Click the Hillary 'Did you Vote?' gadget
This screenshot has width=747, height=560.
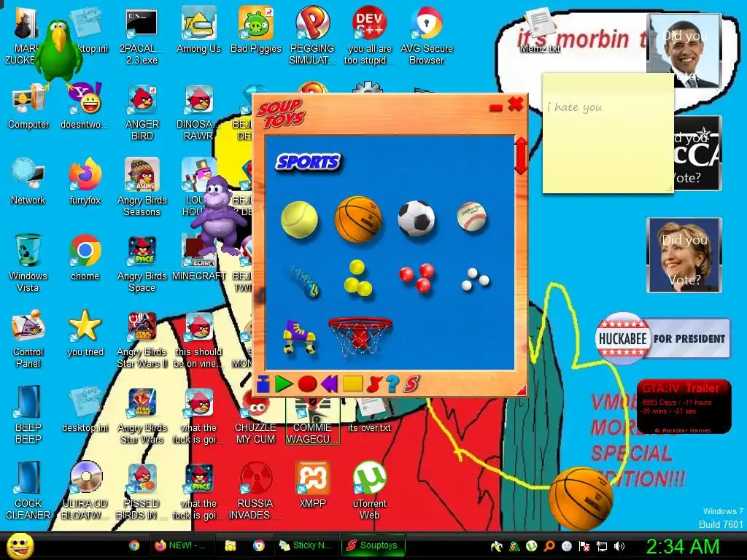point(684,255)
